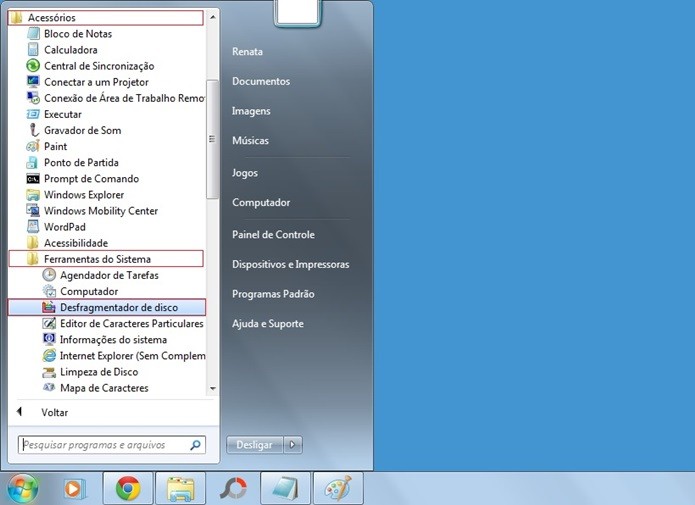The height and width of the screenshot is (505, 695).
Task: Open Ajuda e Suporte
Action: click(x=268, y=324)
